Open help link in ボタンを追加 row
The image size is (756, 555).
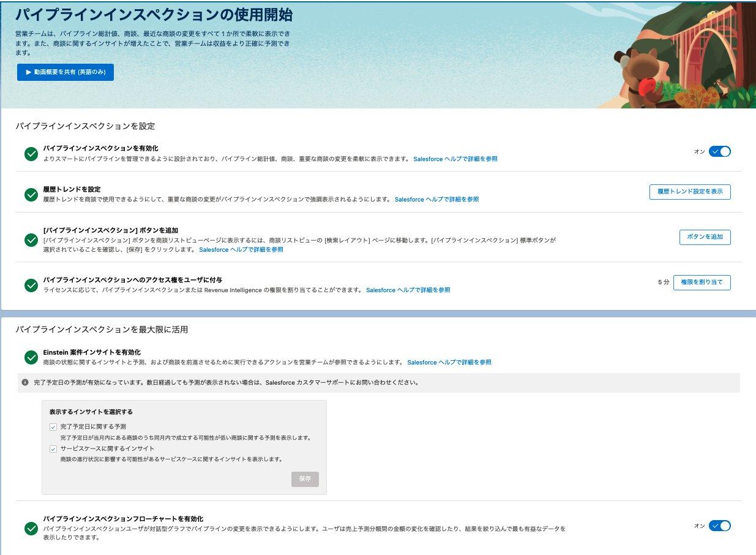[241, 250]
